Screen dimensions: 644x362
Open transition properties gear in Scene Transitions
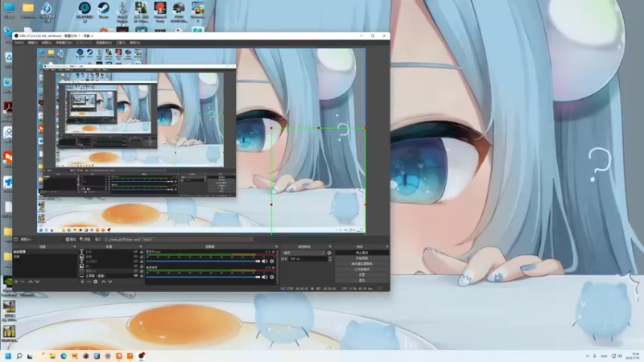(x=329, y=253)
